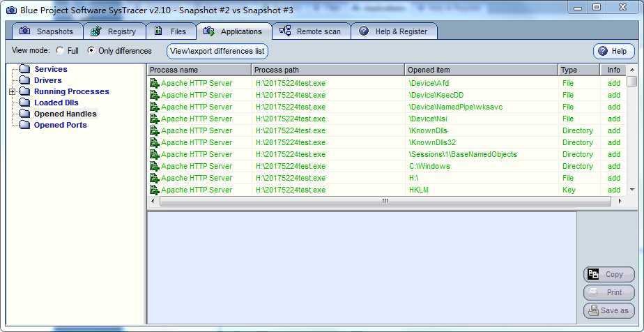Click the added-item icon on C:\Windows row
Image resolution: width=644 pixels, height=332 pixels.
(155, 167)
